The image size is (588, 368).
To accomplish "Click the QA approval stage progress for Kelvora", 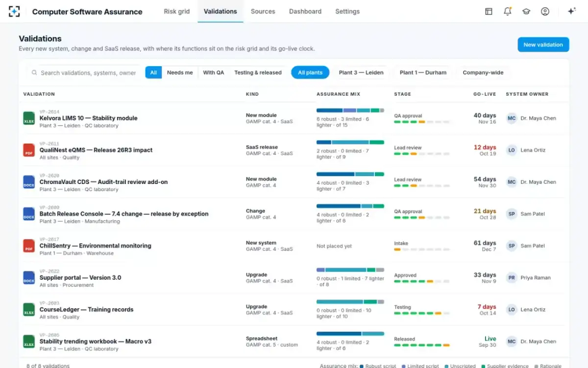I will pyautogui.click(x=421, y=122).
